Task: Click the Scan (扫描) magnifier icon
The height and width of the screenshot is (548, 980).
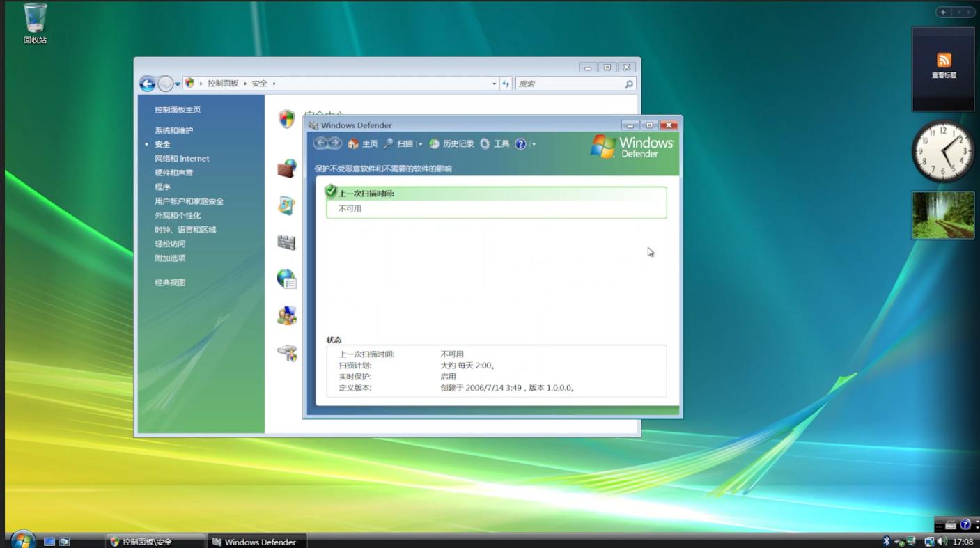Action: pyautogui.click(x=389, y=144)
